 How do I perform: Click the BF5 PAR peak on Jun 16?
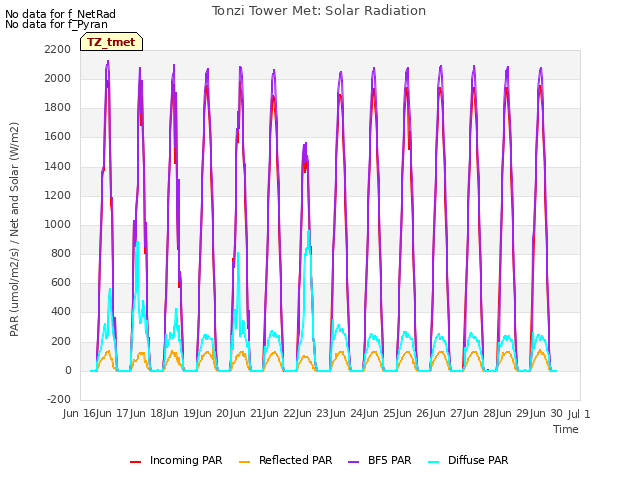coord(108,61)
